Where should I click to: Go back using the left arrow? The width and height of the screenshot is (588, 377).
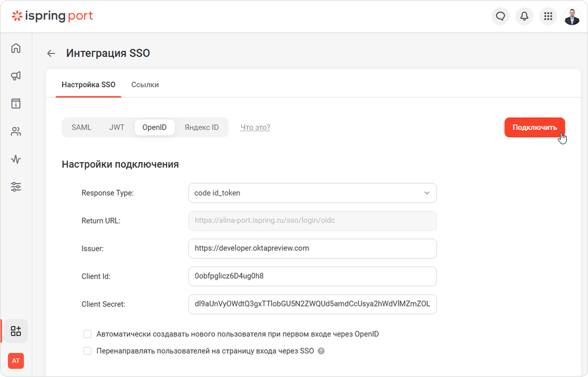[51, 54]
